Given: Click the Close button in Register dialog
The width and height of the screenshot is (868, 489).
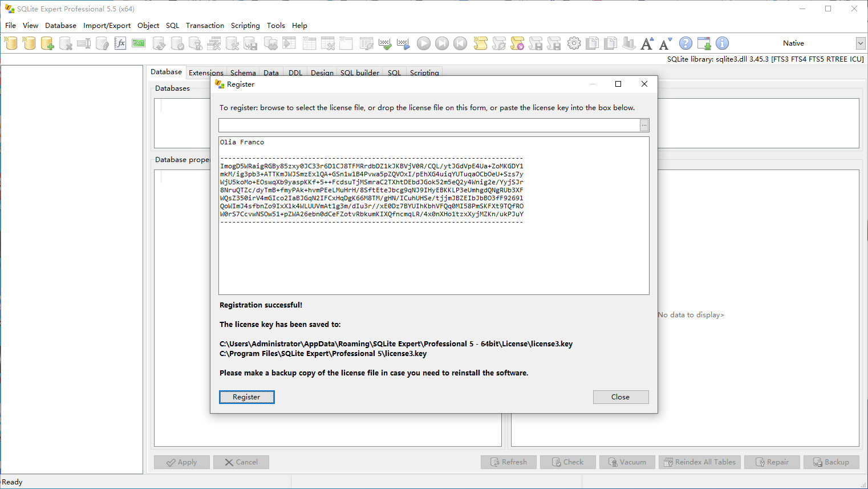Looking at the screenshot, I should click(620, 397).
